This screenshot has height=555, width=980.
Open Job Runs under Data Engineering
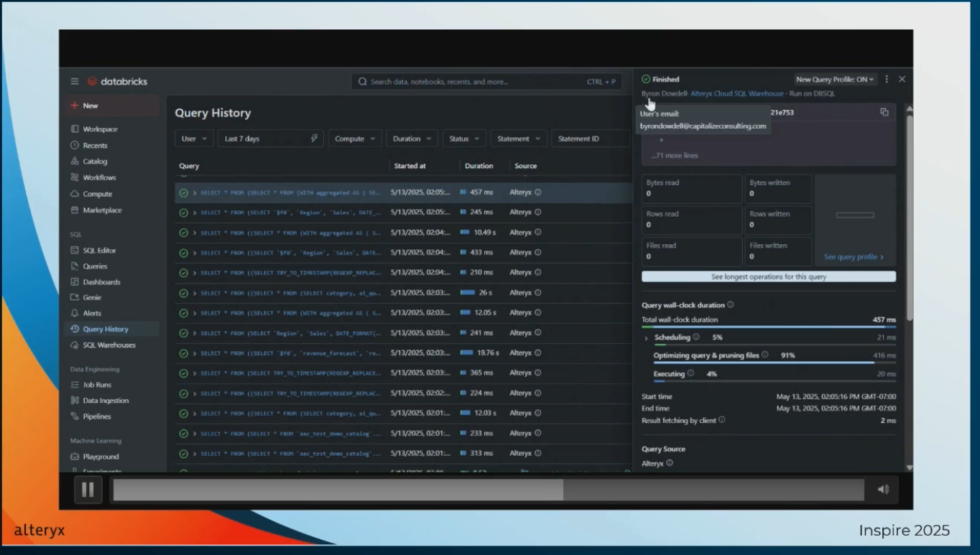pos(97,385)
